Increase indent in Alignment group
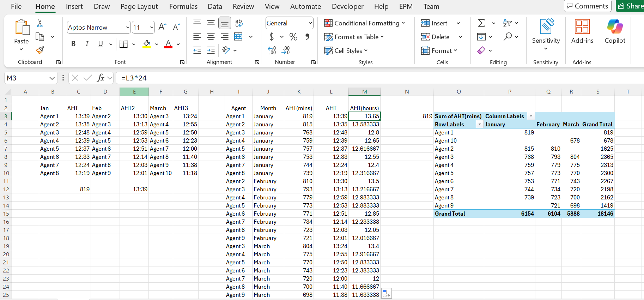This screenshot has width=644, height=300. point(211,50)
